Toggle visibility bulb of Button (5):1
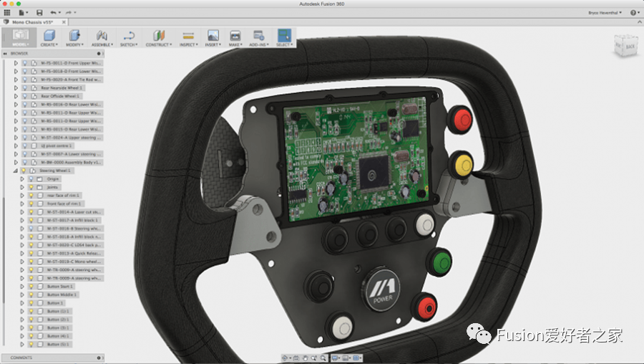The height and width of the screenshot is (364, 644). click(x=31, y=344)
